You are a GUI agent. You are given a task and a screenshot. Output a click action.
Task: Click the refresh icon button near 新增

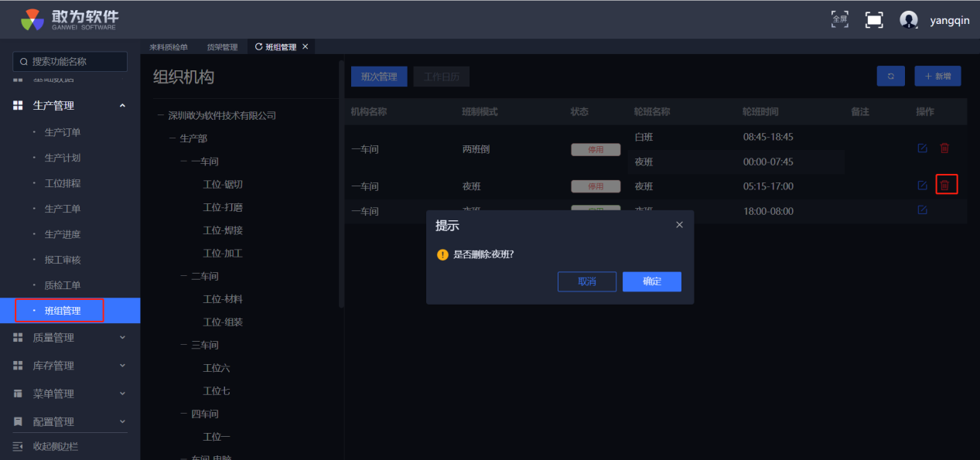click(890, 76)
